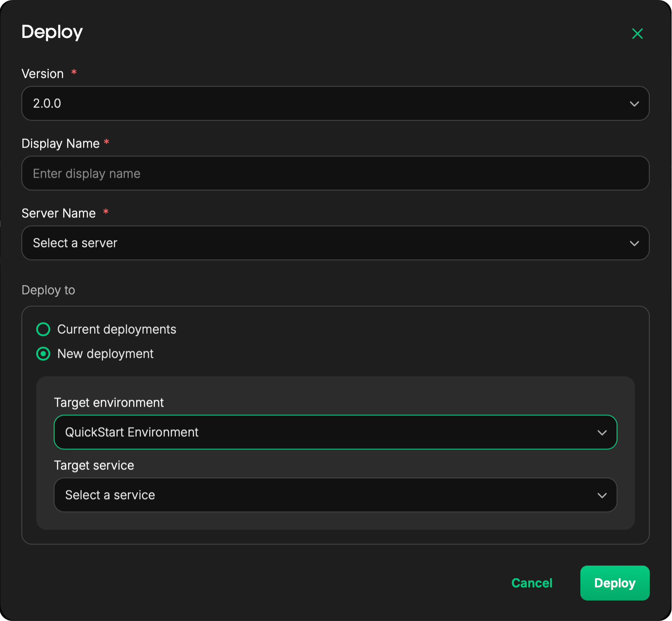672x621 pixels.
Task: Click the chevron arrow in the Version field
Action: point(634,104)
